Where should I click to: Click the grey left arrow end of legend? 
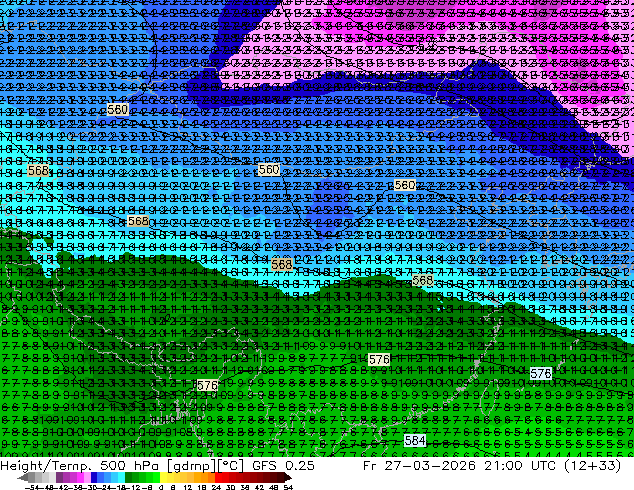[x=23, y=477]
